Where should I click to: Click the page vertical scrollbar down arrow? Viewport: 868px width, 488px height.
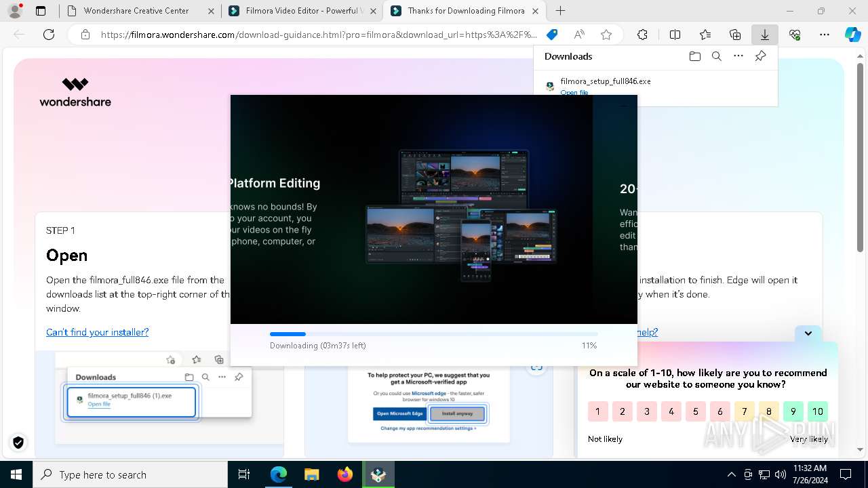[x=861, y=450]
